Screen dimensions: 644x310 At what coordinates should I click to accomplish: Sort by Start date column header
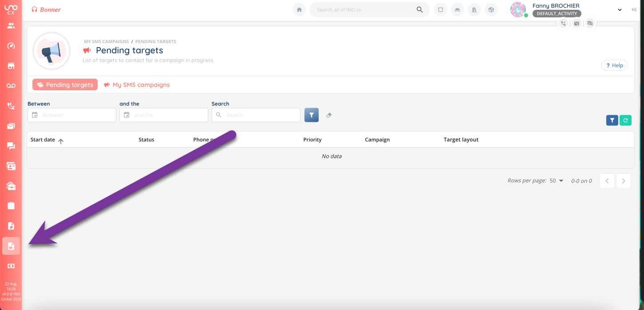tap(43, 140)
